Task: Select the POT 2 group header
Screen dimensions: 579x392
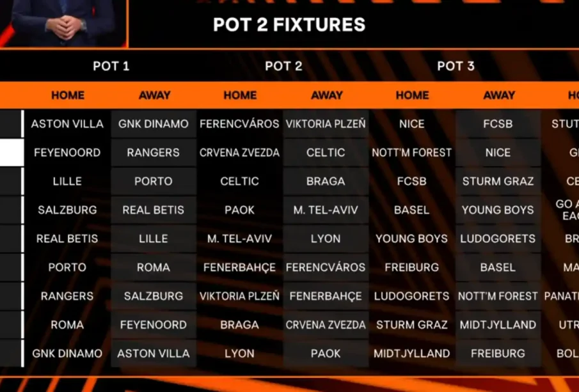Action: pos(283,66)
